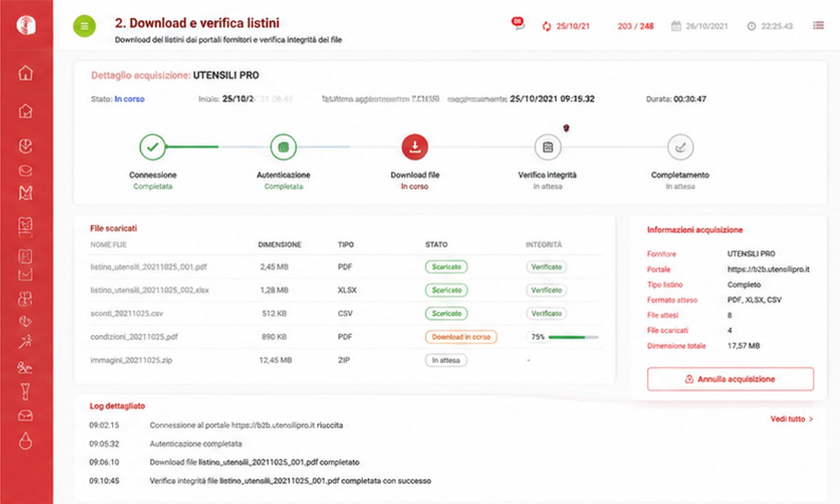Click In attesa badge for immagini zip
This screenshot has width=840, height=504.
tap(446, 360)
